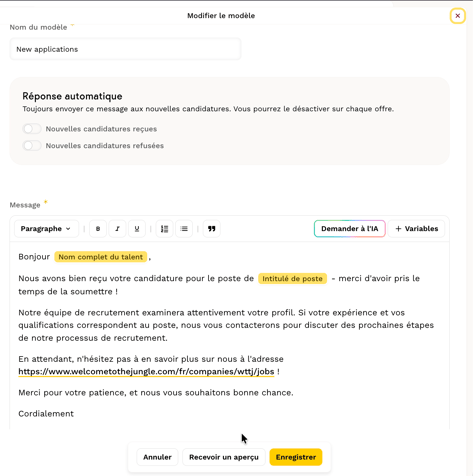Save the template with Enregistrer
This screenshot has width=473, height=476.
(296, 457)
